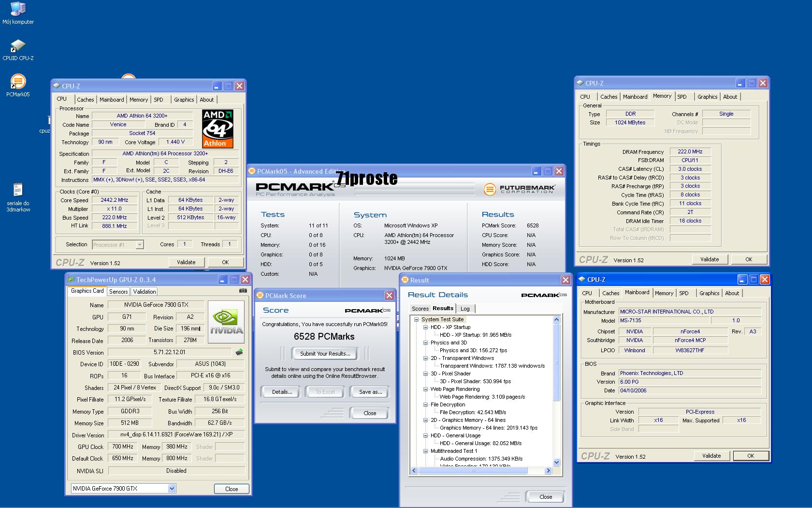Switch to the Scores tab in Result window
The height and width of the screenshot is (508, 812).
(x=420, y=309)
